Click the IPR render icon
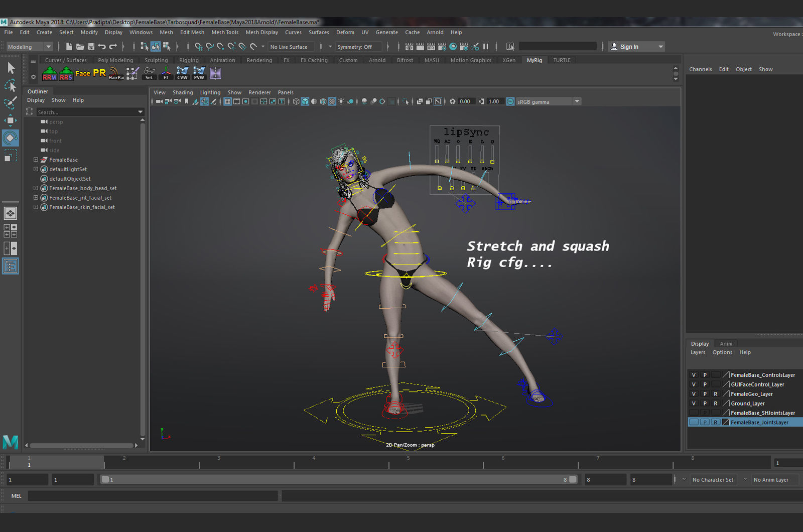 (431, 47)
